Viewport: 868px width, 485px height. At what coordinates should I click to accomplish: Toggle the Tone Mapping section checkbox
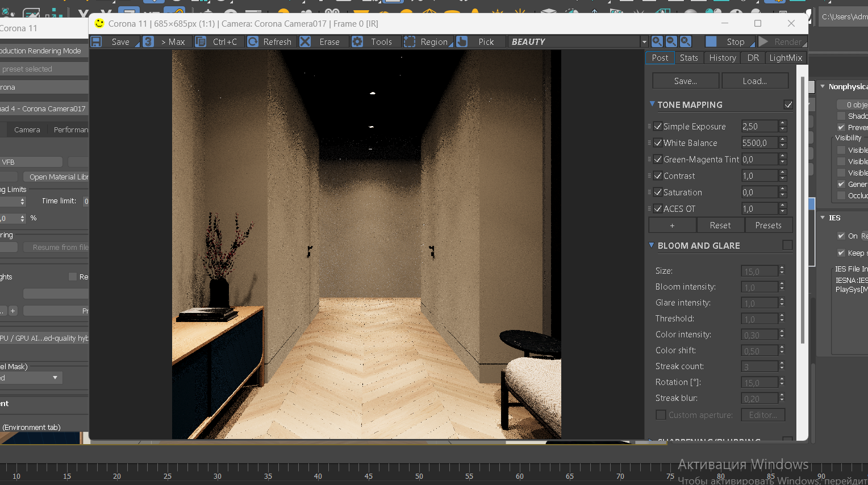(788, 104)
